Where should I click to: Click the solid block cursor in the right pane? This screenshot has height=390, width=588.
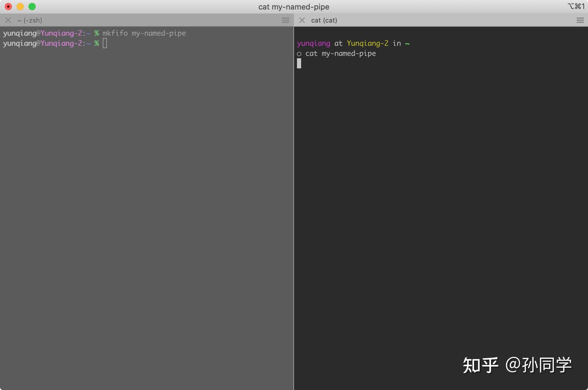(x=299, y=63)
